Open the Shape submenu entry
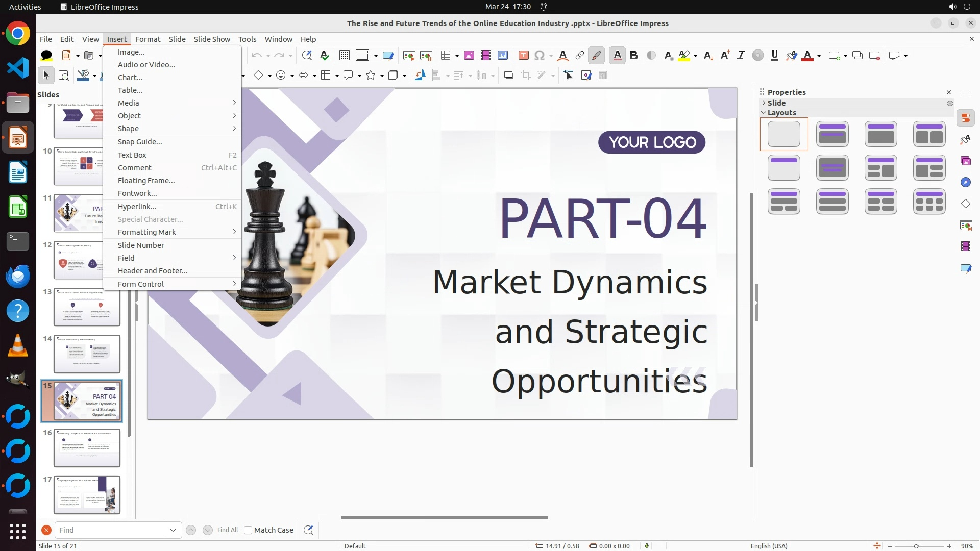 pyautogui.click(x=128, y=129)
